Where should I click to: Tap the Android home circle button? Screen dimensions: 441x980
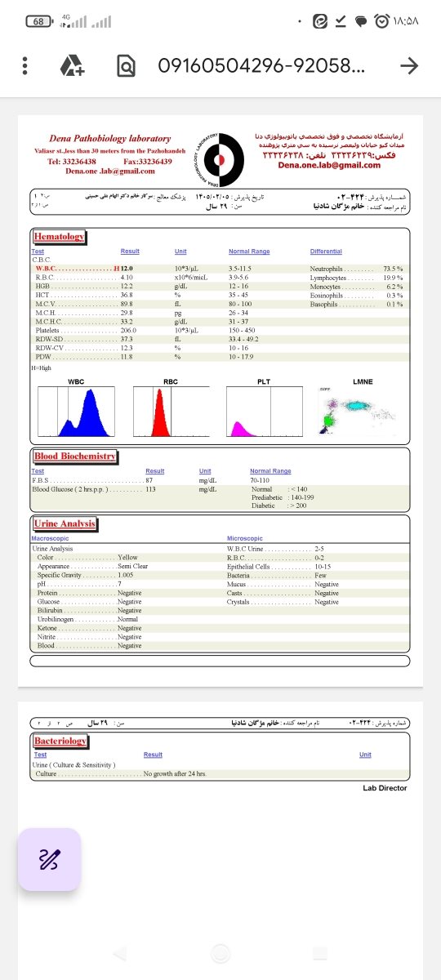point(220,952)
